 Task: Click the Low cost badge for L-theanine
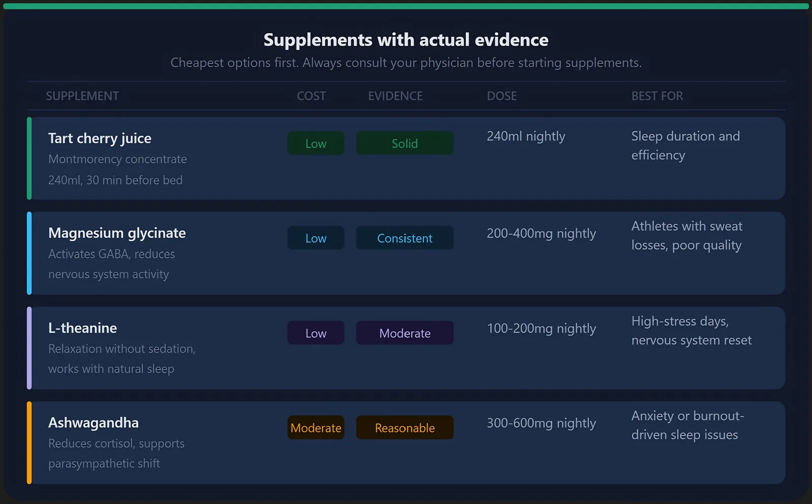[x=316, y=333]
